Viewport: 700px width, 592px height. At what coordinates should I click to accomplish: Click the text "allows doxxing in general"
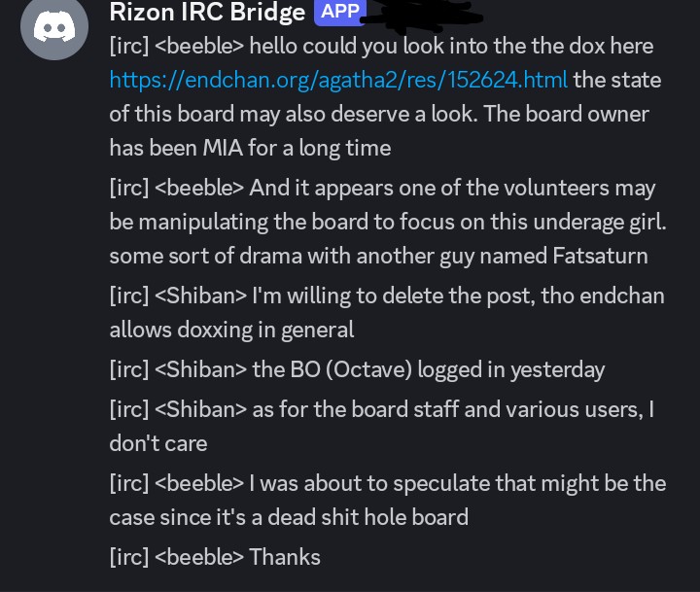[231, 330]
